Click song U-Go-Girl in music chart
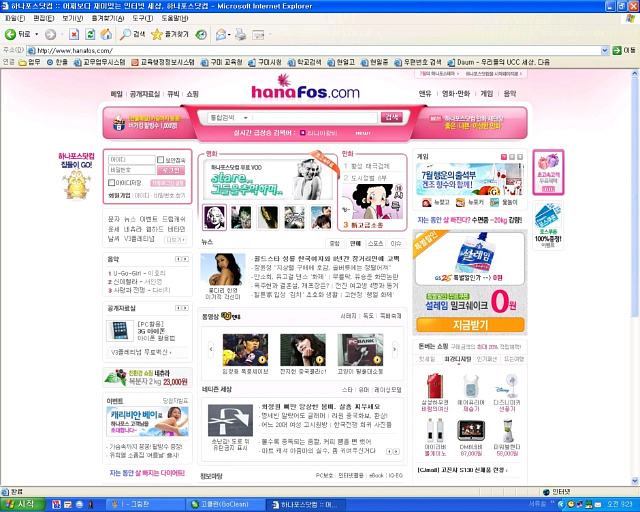The width and height of the screenshot is (640, 512). click(x=137, y=273)
